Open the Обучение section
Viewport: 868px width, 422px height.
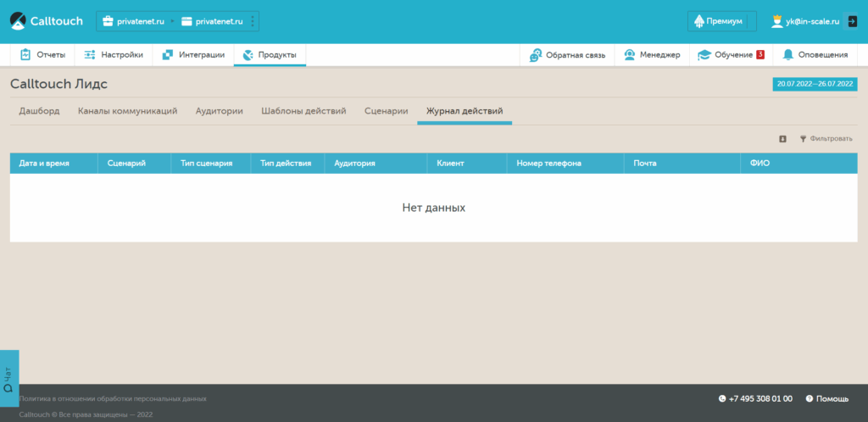pos(731,55)
